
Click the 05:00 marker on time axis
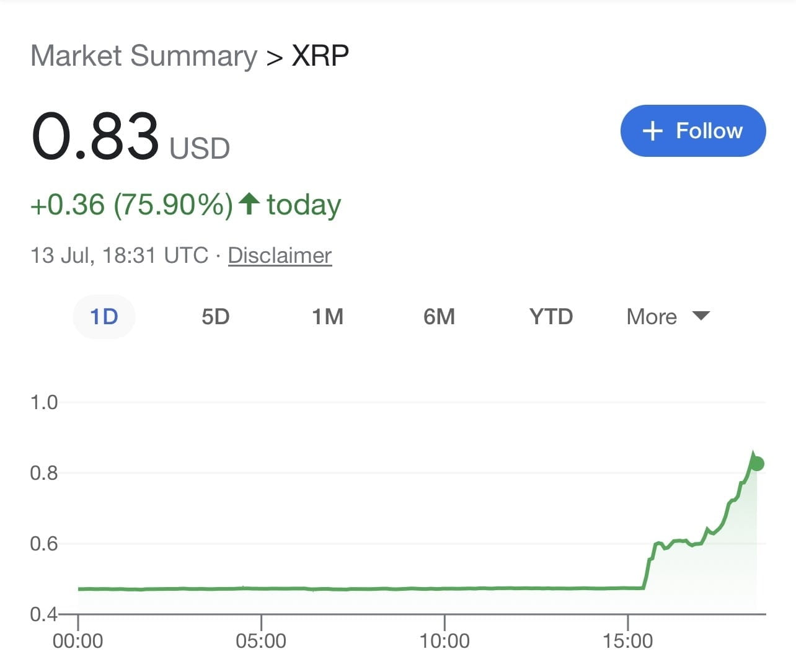[x=261, y=640]
